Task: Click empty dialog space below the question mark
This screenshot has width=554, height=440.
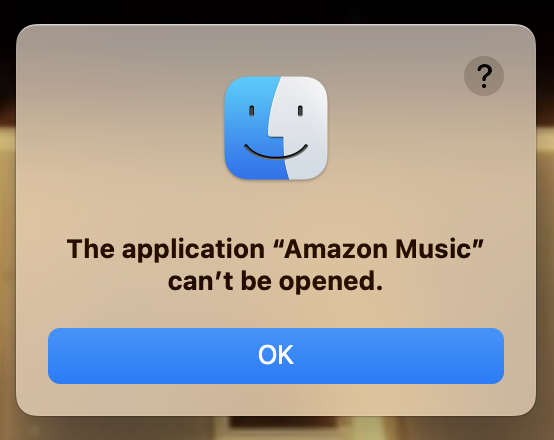Action: coord(484,148)
